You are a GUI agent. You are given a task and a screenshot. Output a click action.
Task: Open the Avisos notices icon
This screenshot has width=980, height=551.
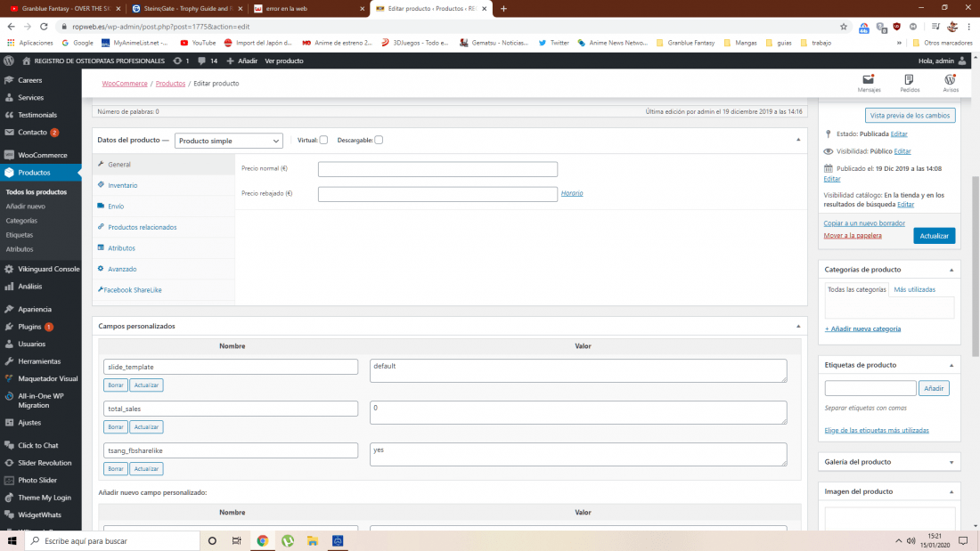(950, 83)
